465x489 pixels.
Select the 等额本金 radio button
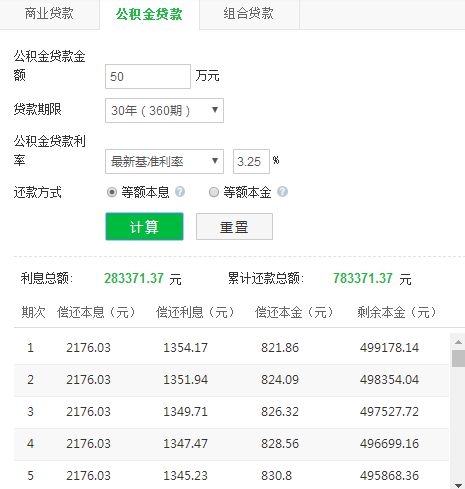pyautogui.click(x=214, y=192)
